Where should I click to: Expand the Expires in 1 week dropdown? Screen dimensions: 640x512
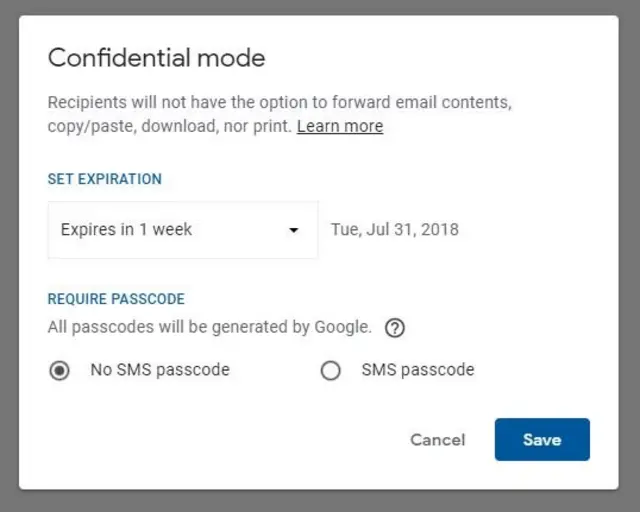(182, 230)
